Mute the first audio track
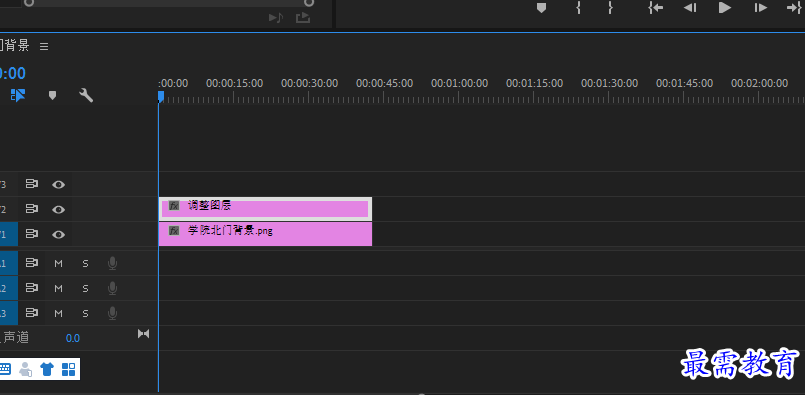Image resolution: width=805 pixels, height=395 pixels. pyautogui.click(x=59, y=264)
